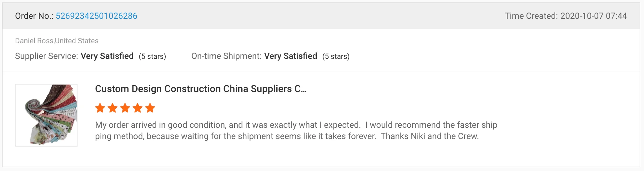This screenshot has height=171, width=644.
Task: Click the reviewer name Daniel Ross
Action: point(34,41)
